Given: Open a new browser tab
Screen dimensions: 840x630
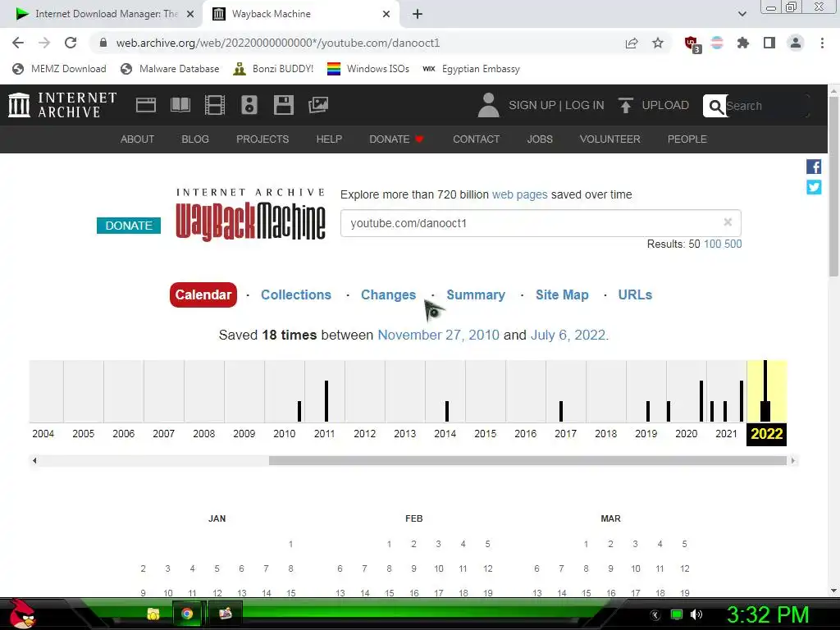Looking at the screenshot, I should point(418,15).
